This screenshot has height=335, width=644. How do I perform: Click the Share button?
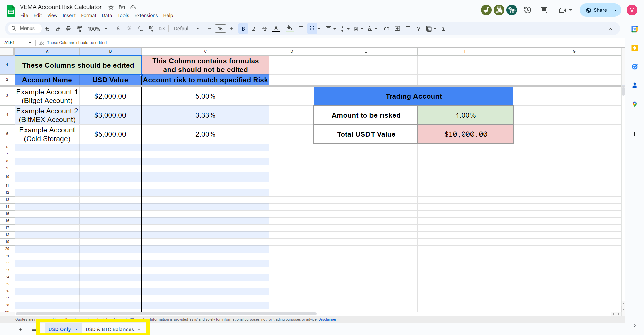pyautogui.click(x=596, y=10)
